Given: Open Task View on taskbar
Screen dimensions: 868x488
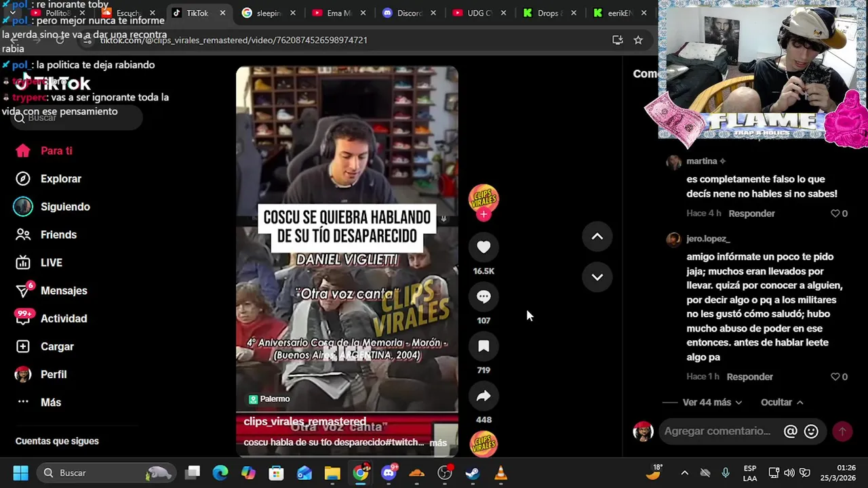Looking at the screenshot, I should [193, 472].
